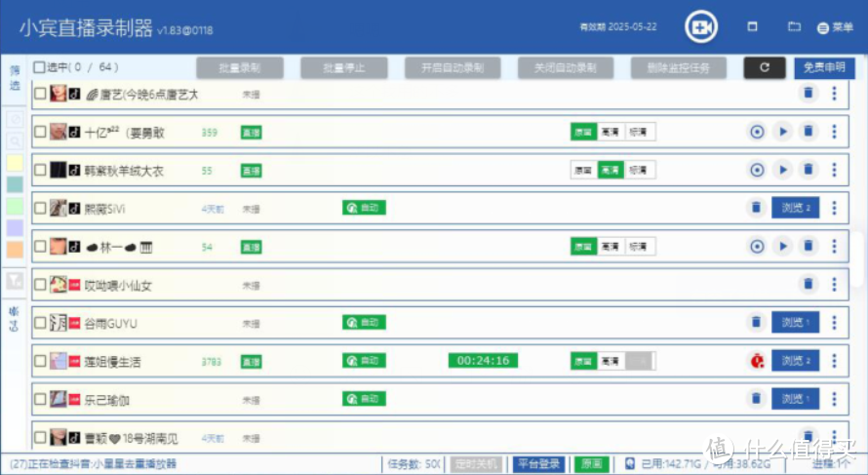Play the 韩紫秋羊绒大衣 live stream

coord(782,170)
